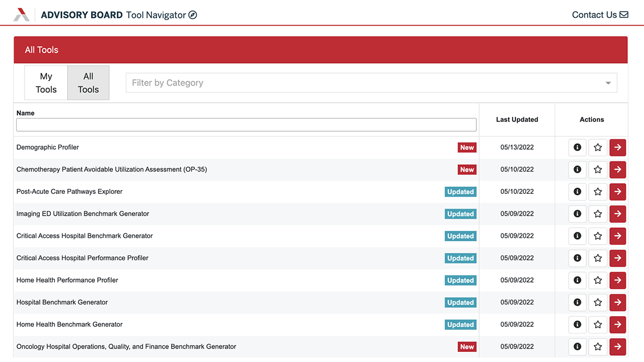This screenshot has width=644, height=362.
Task: Focus the Name search input field
Action: coord(246,125)
